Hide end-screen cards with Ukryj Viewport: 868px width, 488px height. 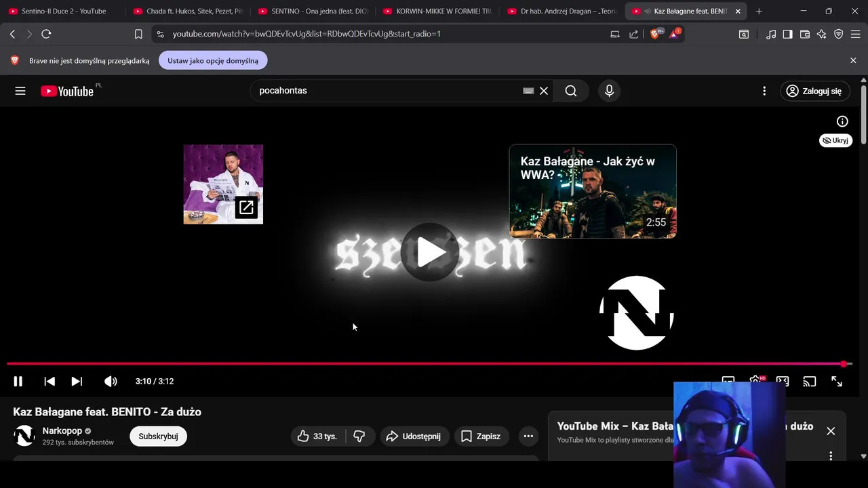pos(835,140)
